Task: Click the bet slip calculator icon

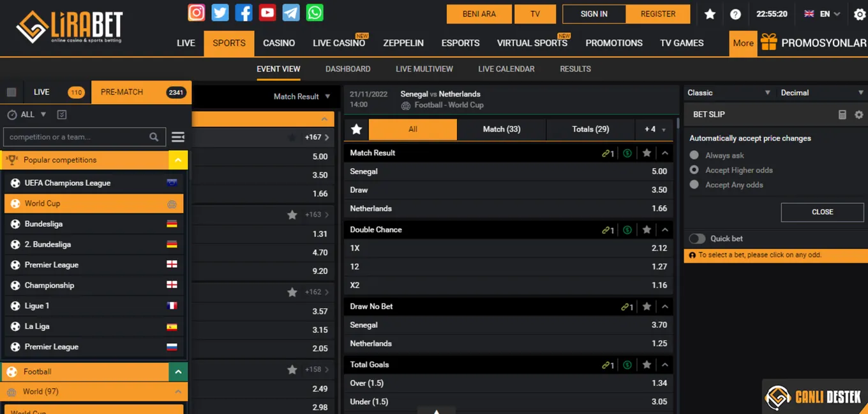Action: pyautogui.click(x=842, y=114)
